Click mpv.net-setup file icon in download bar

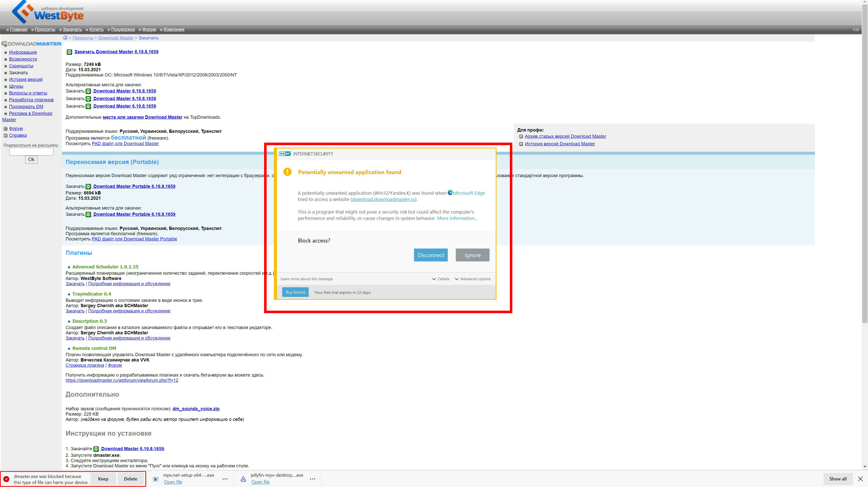pyautogui.click(x=156, y=479)
